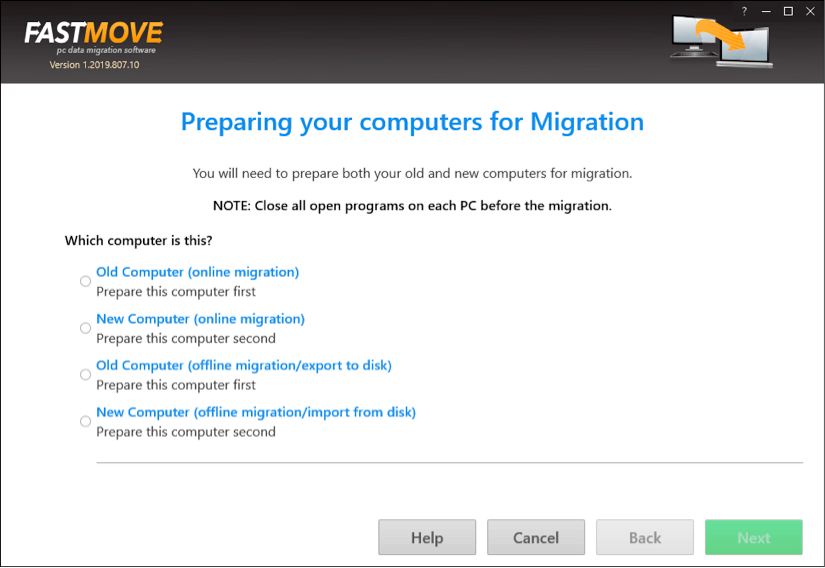Screen dimensions: 825x568
Task: Choose New Computer offline import radio button
Action: coord(85,421)
